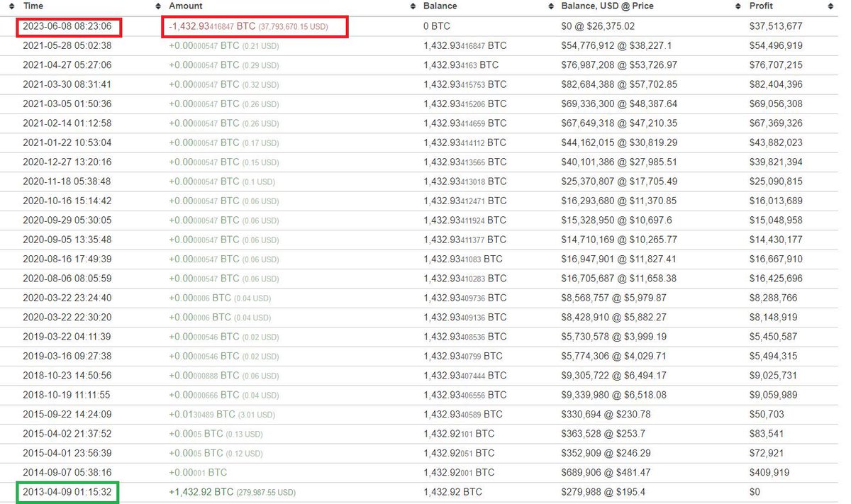Viewport: 851px width, 504px height.
Task: Select the timestamp 2021-02-14 01:12:58
Action: (x=67, y=123)
